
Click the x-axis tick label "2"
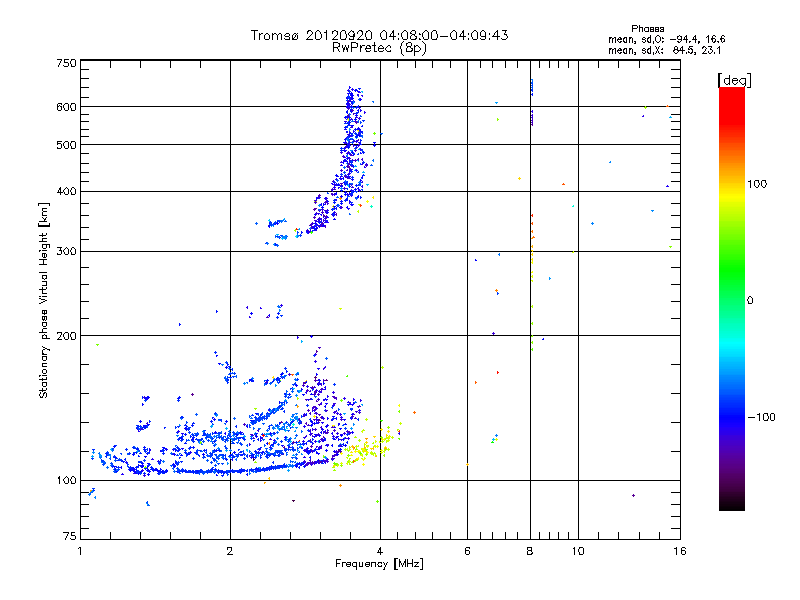click(230, 551)
